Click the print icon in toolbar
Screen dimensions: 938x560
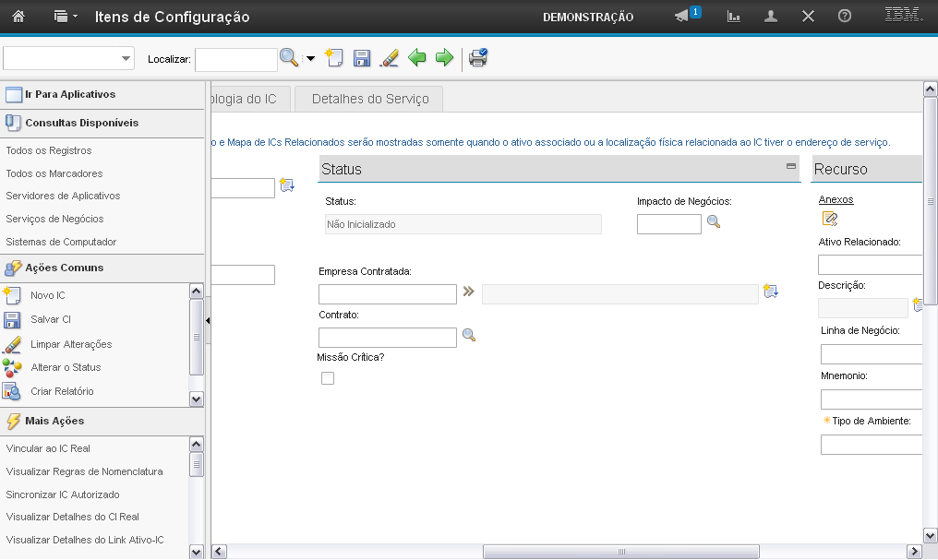pos(478,58)
